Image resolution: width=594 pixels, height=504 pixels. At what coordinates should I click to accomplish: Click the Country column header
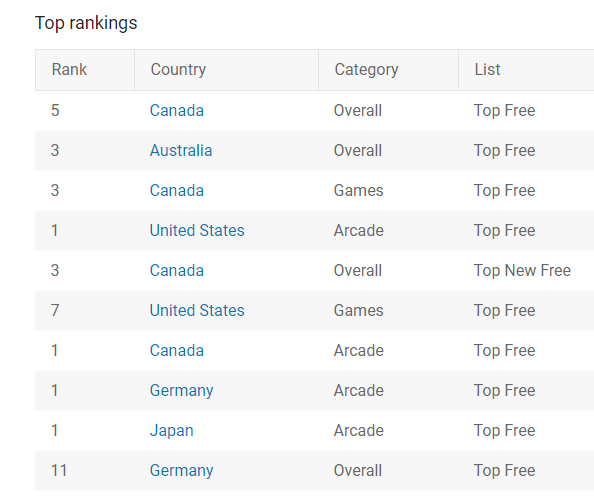tap(178, 70)
